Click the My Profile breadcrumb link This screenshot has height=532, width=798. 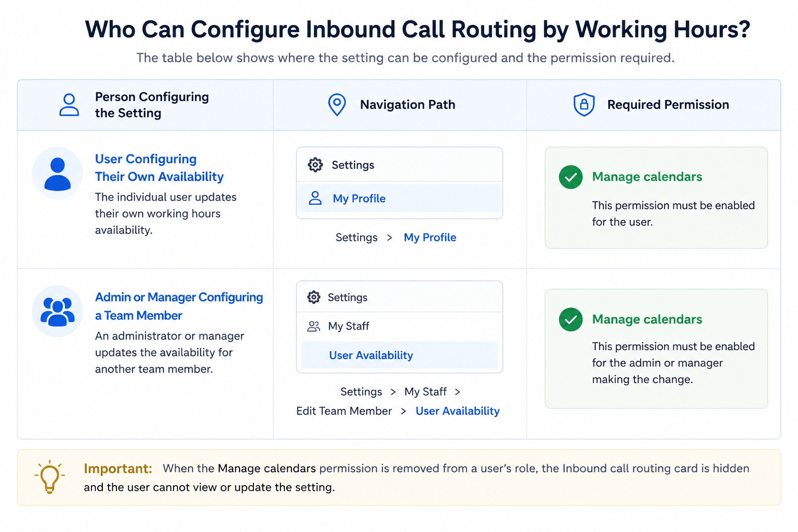(x=430, y=237)
